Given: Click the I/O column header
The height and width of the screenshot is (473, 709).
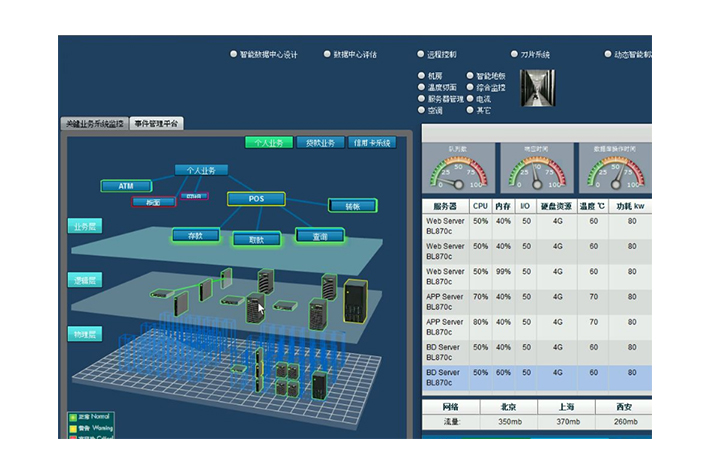Looking at the screenshot, I should 525,206.
